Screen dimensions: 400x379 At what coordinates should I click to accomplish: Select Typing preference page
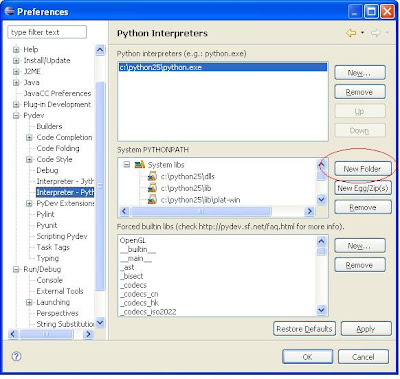coord(48,258)
